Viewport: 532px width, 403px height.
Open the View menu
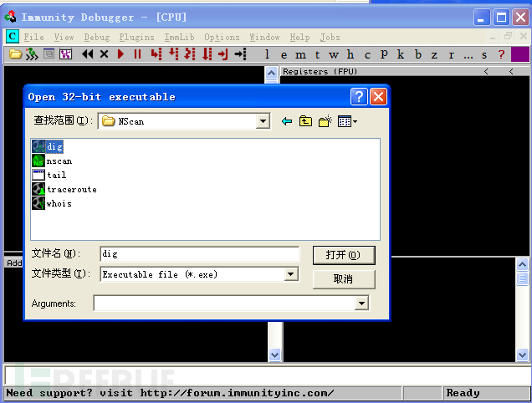[x=64, y=37]
